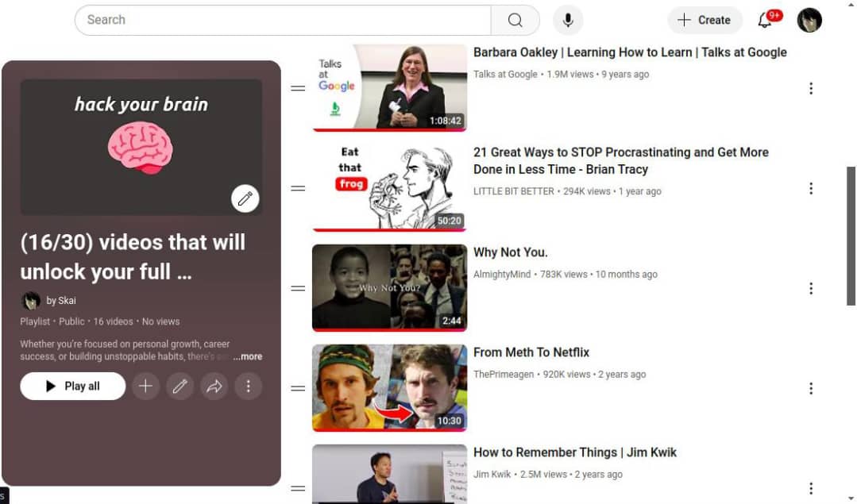The width and height of the screenshot is (857, 504).
Task: Click the 'by Skai' link
Action: tap(61, 300)
